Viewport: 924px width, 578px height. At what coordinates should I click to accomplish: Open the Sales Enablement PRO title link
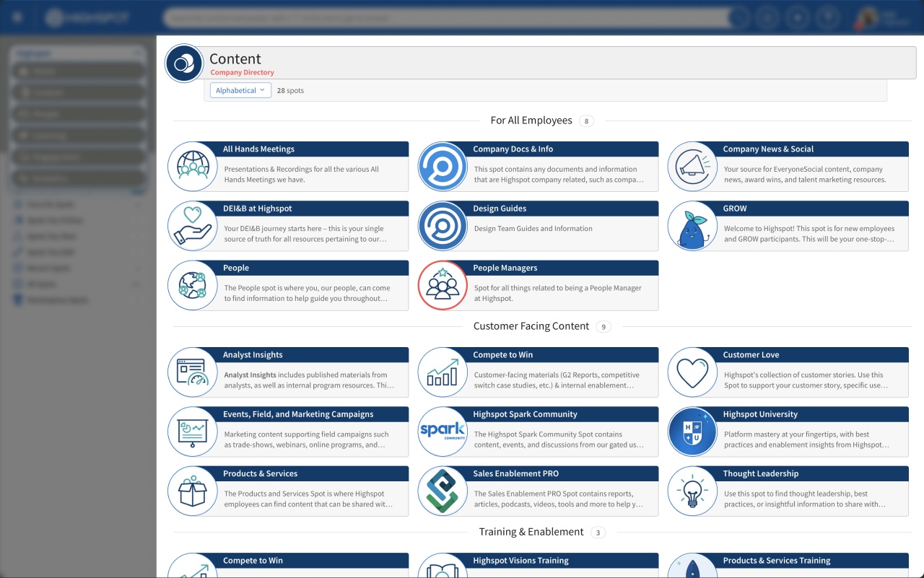click(515, 473)
